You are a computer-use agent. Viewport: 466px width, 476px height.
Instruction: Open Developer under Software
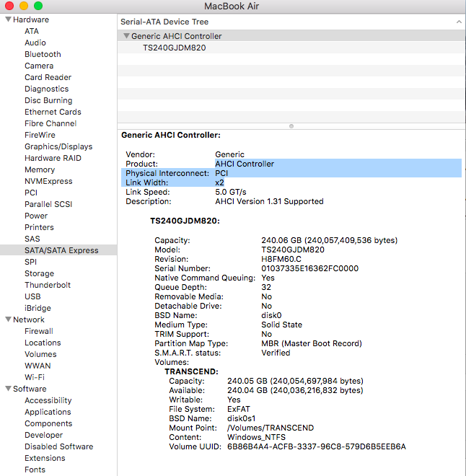(x=43, y=435)
